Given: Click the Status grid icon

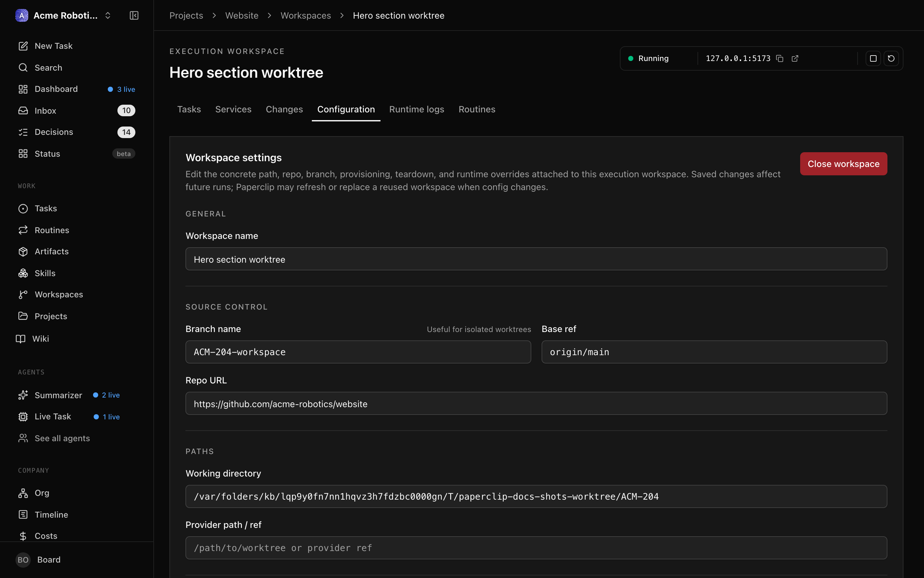Looking at the screenshot, I should [x=23, y=154].
